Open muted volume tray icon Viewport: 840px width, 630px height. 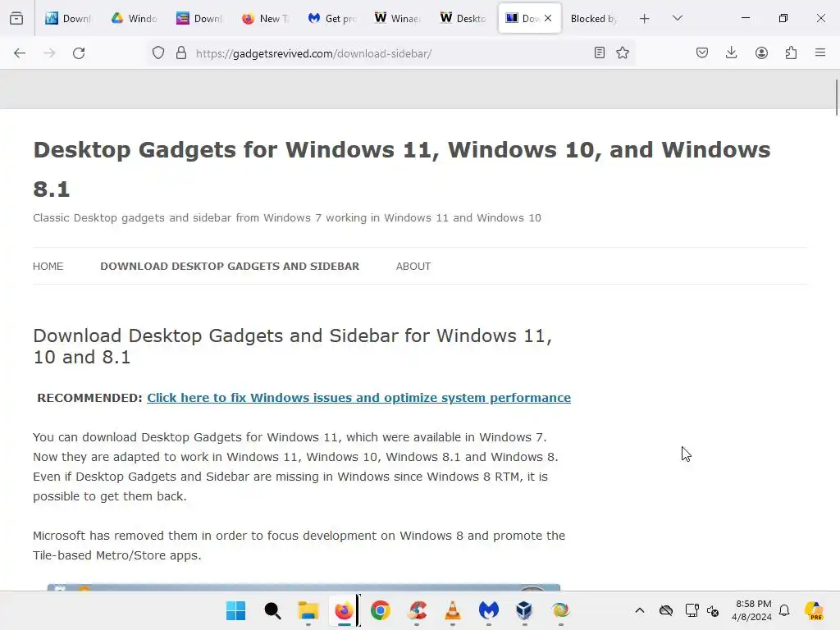pos(713,610)
